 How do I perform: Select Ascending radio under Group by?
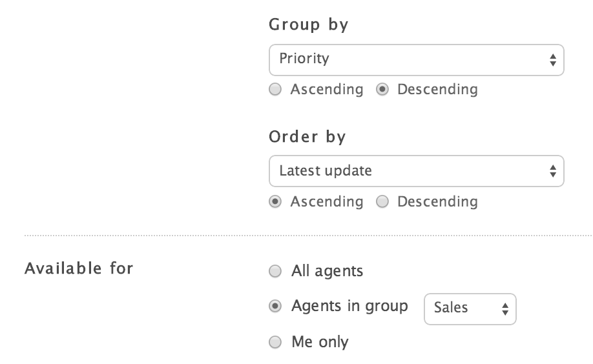pos(275,90)
